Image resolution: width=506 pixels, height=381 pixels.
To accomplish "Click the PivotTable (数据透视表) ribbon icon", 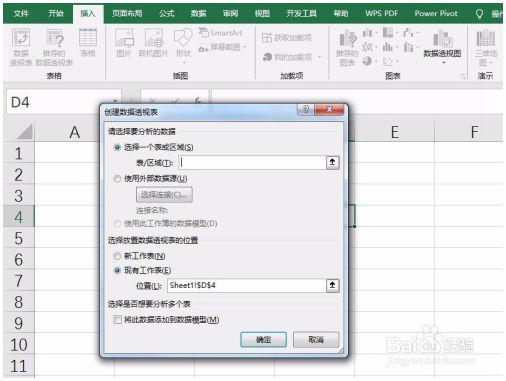I will tap(21, 47).
